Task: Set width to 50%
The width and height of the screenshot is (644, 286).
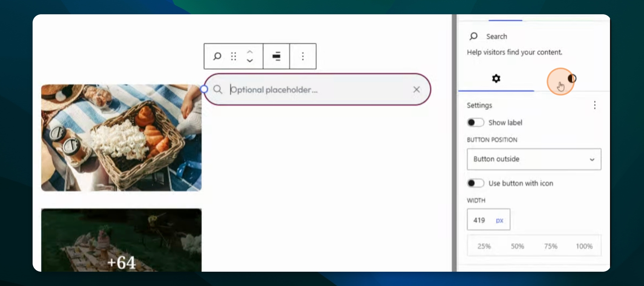Action: (x=517, y=246)
